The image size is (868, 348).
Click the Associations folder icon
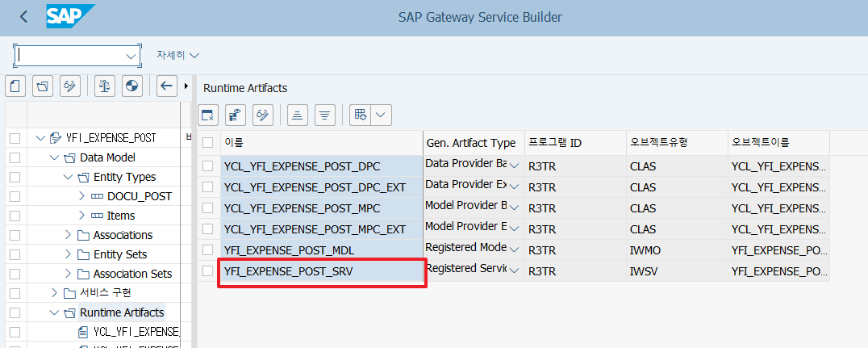click(x=83, y=236)
